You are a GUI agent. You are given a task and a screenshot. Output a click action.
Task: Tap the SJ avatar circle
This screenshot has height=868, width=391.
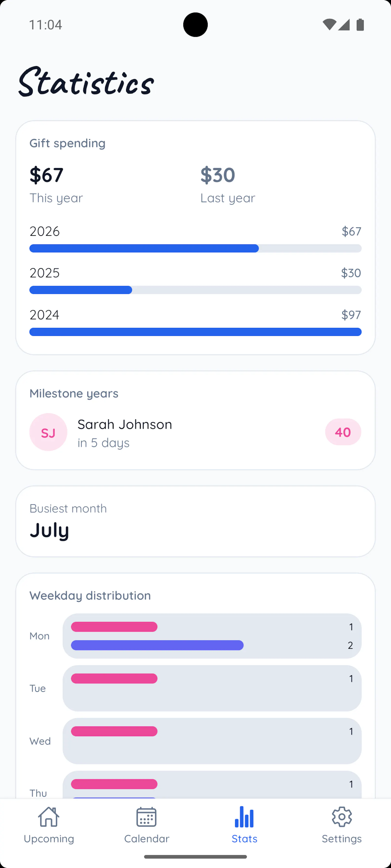tap(48, 432)
